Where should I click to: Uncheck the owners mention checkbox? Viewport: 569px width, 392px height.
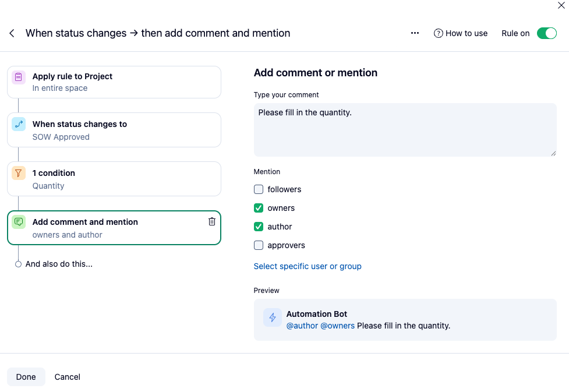coord(259,208)
